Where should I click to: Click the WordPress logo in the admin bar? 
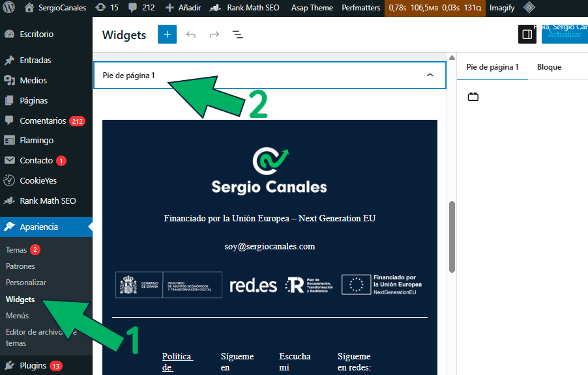(8, 8)
